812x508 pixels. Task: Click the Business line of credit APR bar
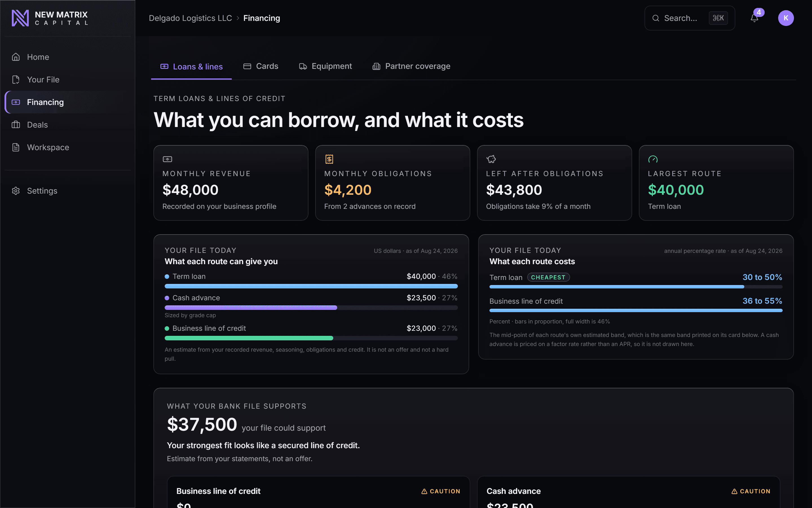(x=636, y=310)
